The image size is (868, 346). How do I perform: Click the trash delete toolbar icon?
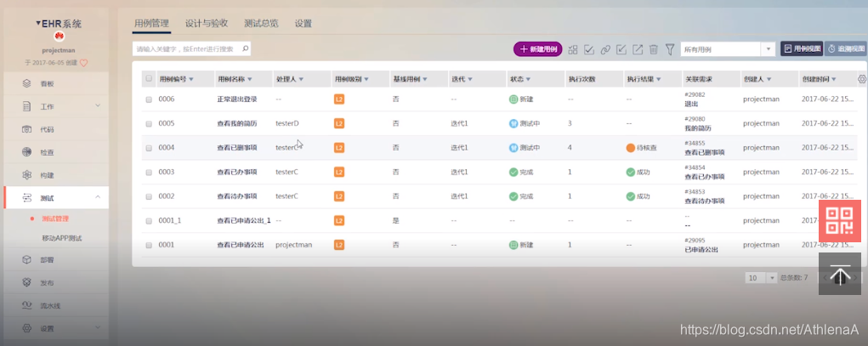(653, 49)
